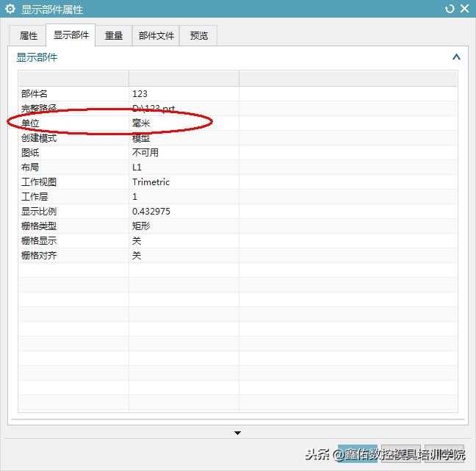Select the part name value 123
Viewport: 476px width, 471px height.
[x=140, y=93]
